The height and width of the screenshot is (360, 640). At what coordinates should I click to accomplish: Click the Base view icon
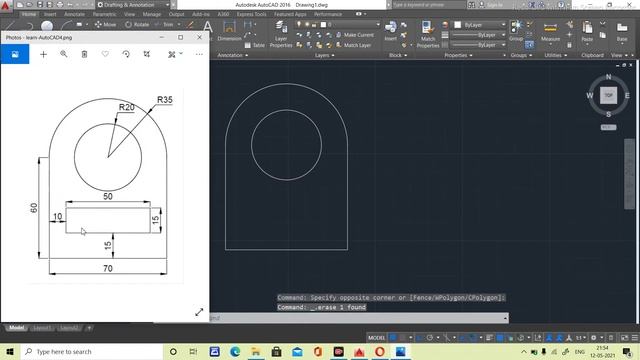(x=622, y=32)
